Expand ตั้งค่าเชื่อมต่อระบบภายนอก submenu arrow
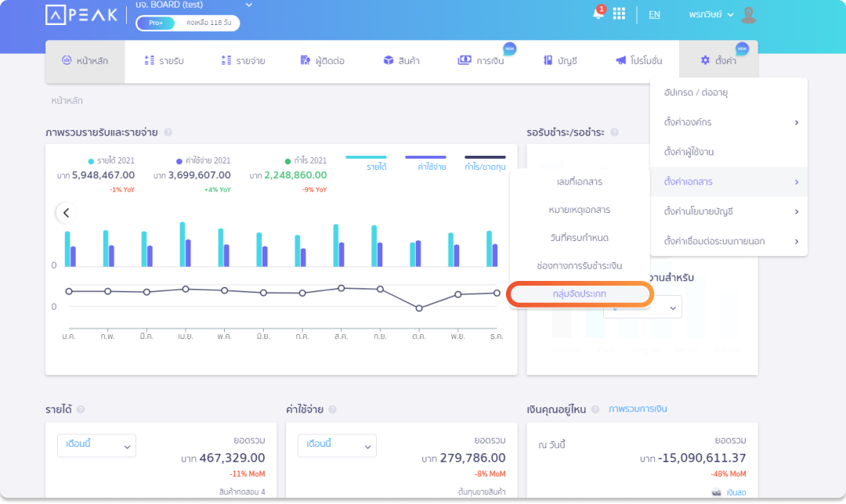 pyautogui.click(x=797, y=241)
